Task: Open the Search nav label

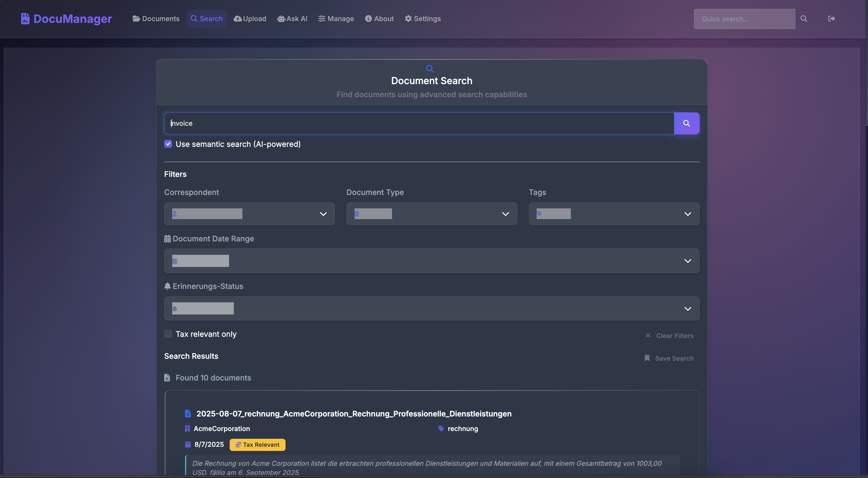Action: tap(211, 18)
